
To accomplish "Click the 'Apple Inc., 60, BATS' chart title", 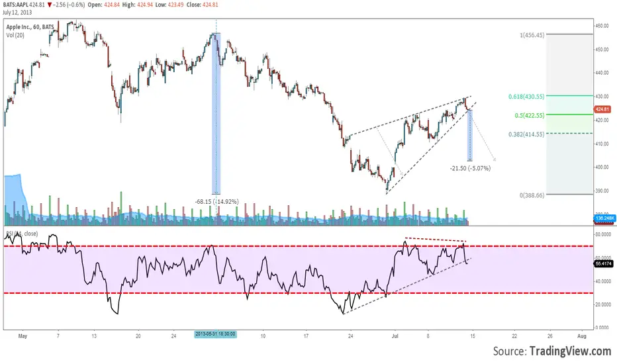I will (30, 26).
